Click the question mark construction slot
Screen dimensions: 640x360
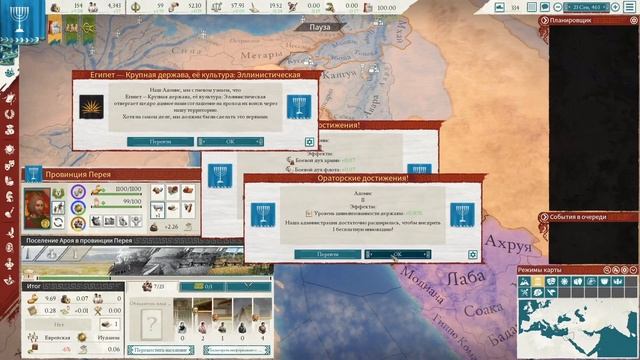click(x=151, y=324)
